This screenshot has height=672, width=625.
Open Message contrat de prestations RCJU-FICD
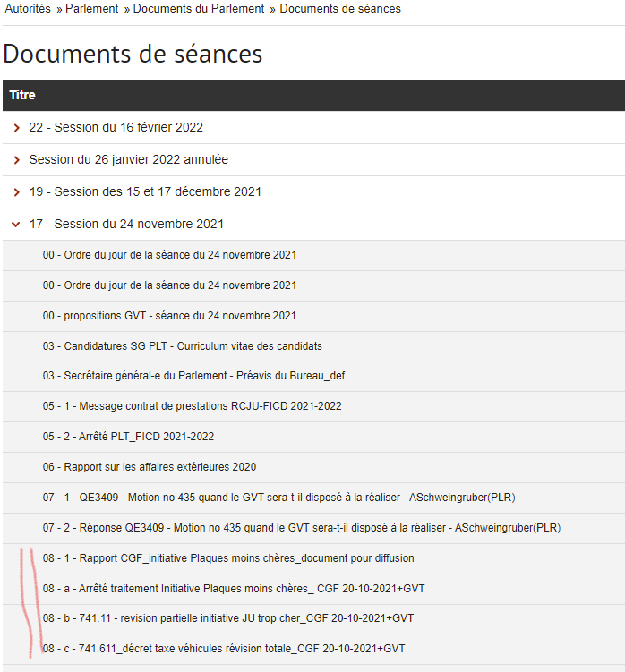(x=192, y=406)
